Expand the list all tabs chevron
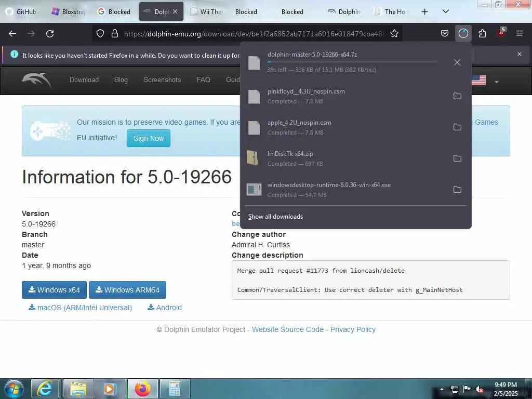The height and width of the screenshot is (399, 532). 446,11
